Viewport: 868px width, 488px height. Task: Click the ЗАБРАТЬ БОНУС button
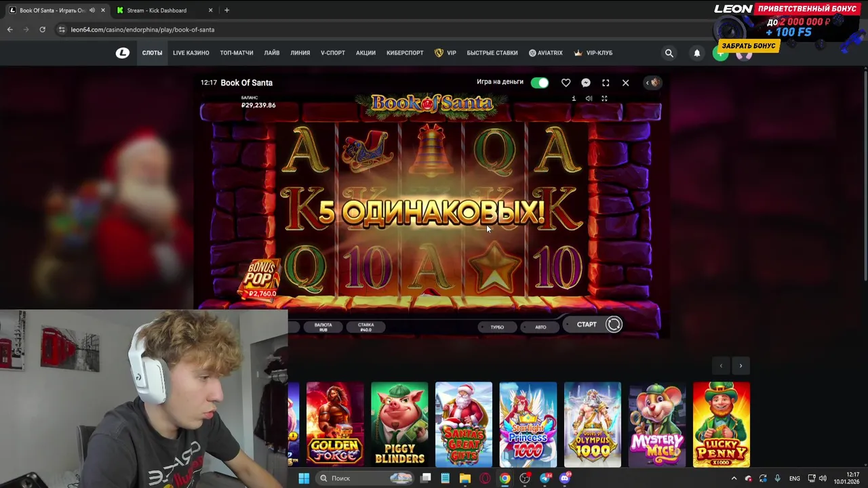click(749, 45)
